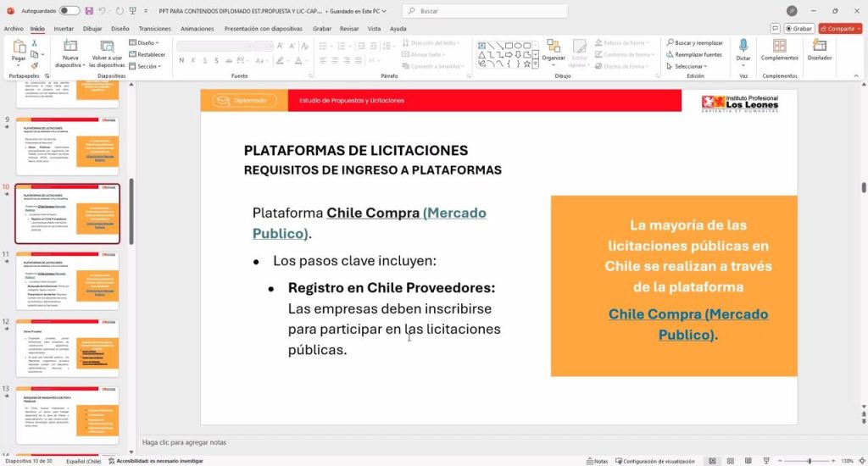
Task: Open the comments speech bubble icon
Action: coord(775,28)
